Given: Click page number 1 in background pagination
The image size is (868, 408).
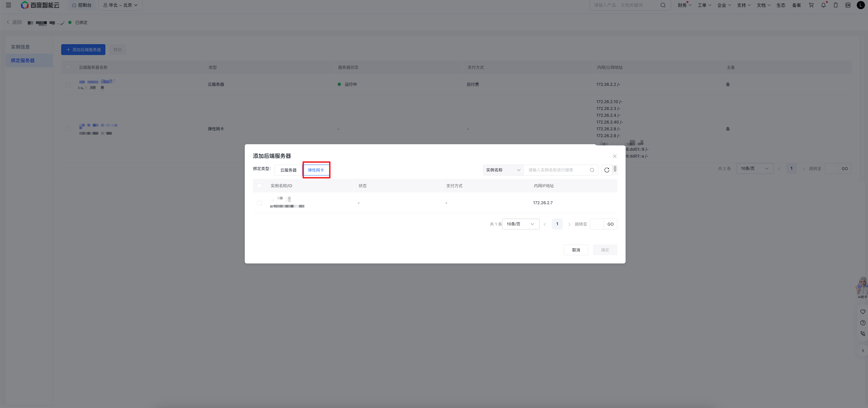Looking at the screenshot, I should point(792,169).
